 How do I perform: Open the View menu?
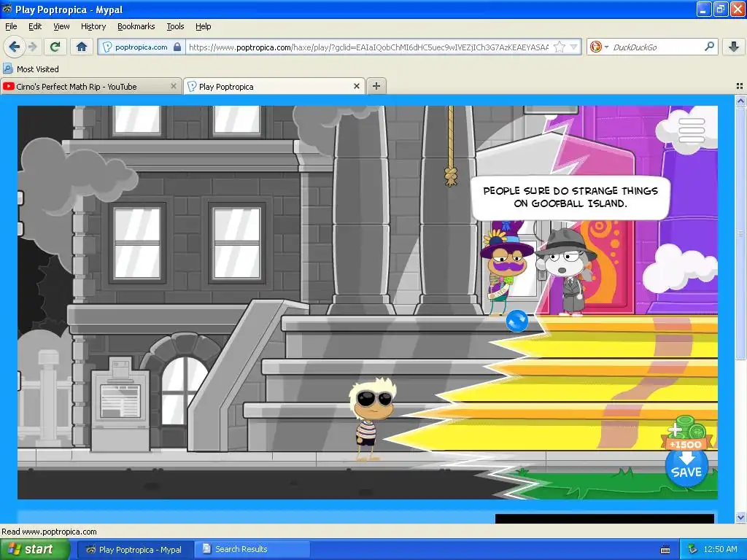(61, 26)
